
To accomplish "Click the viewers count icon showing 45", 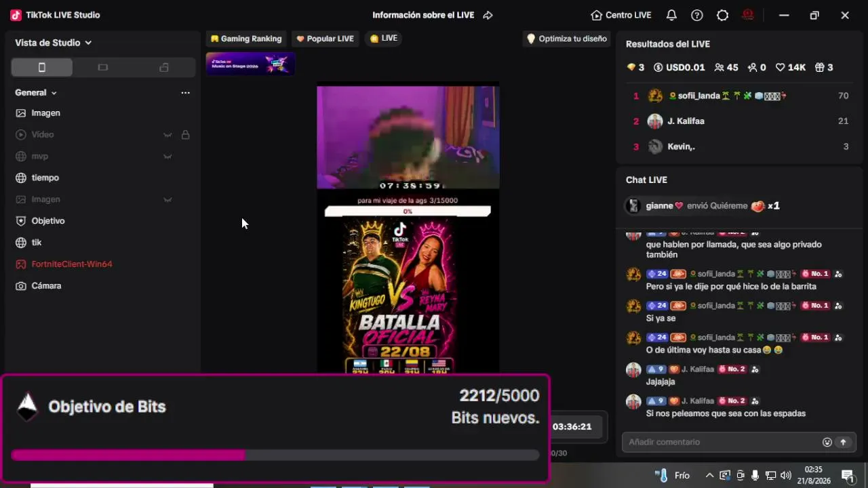I will 719,67.
